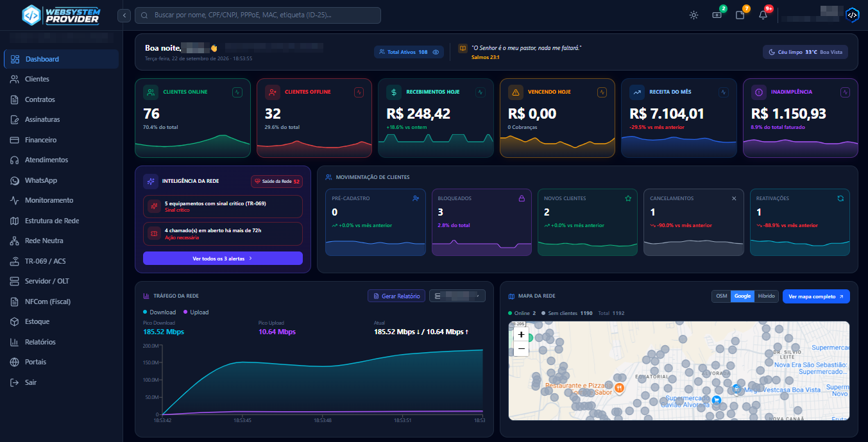Switch map layer to OSM

[722, 296]
